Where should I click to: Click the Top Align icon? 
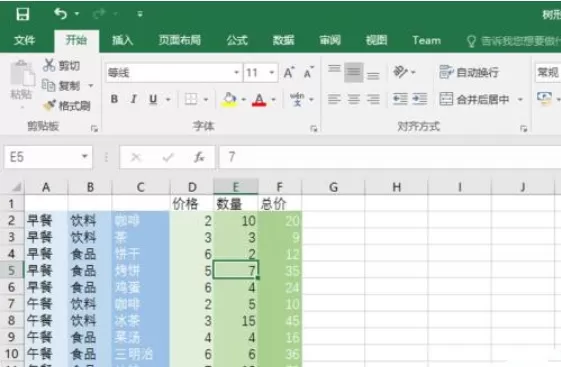[x=334, y=69]
